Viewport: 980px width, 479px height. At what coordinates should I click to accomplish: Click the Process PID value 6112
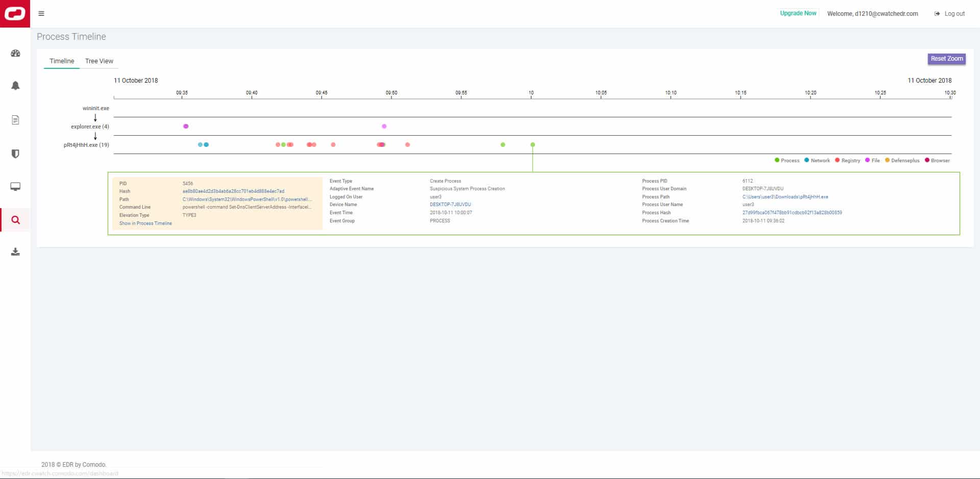747,181
